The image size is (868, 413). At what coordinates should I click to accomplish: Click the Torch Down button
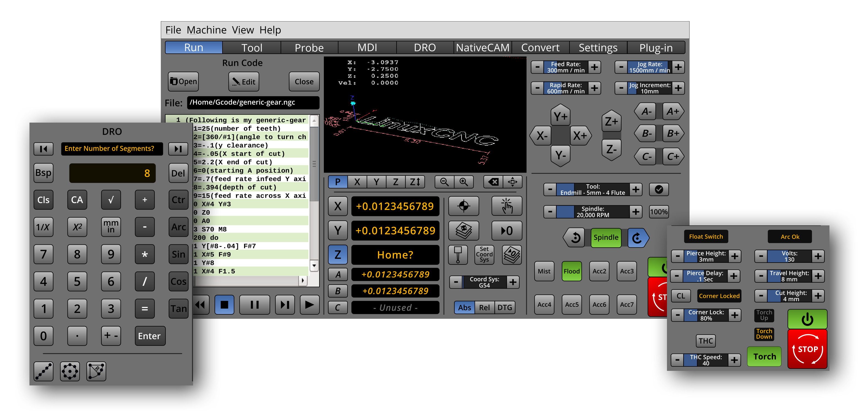click(x=764, y=334)
